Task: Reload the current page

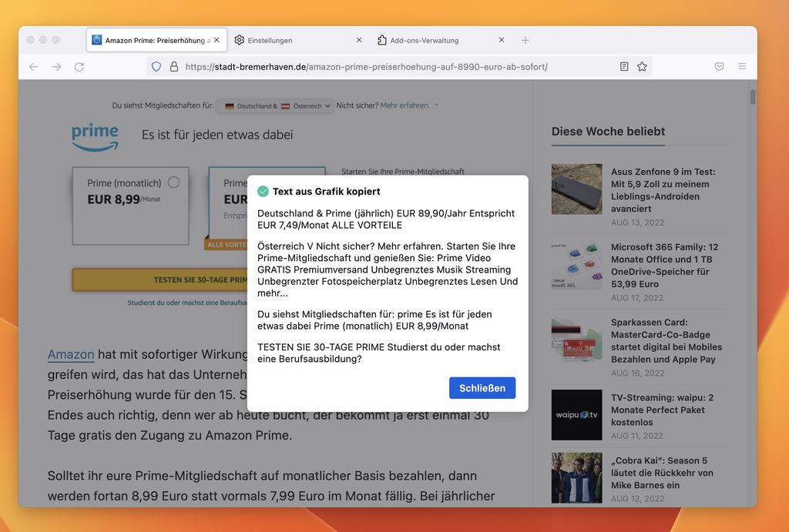Action: click(x=79, y=67)
